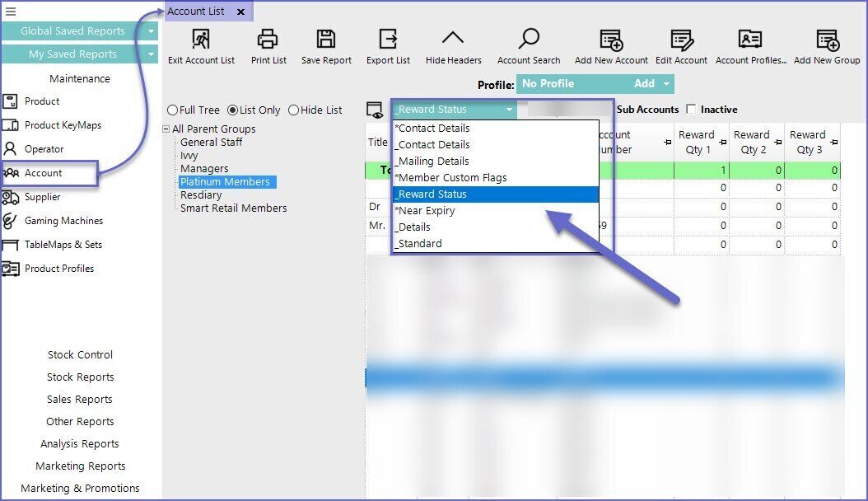Screen dimensions: 868x501
Task: Select the Full Tree radio button
Action: [173, 110]
